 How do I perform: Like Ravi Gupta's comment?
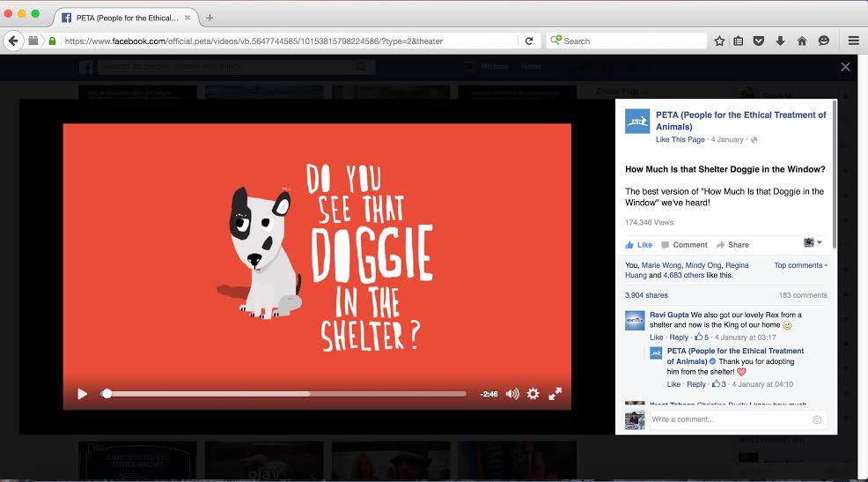click(x=657, y=337)
